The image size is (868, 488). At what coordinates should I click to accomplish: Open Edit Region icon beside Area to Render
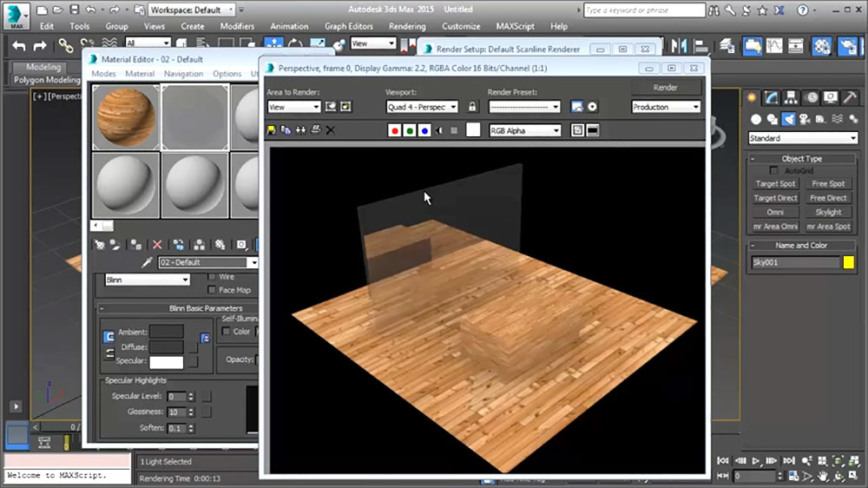[331, 106]
